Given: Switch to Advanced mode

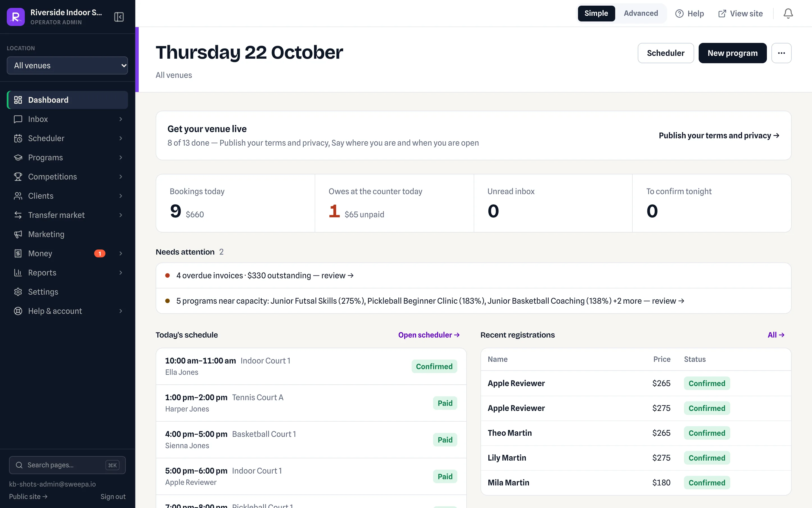Looking at the screenshot, I should (641, 14).
